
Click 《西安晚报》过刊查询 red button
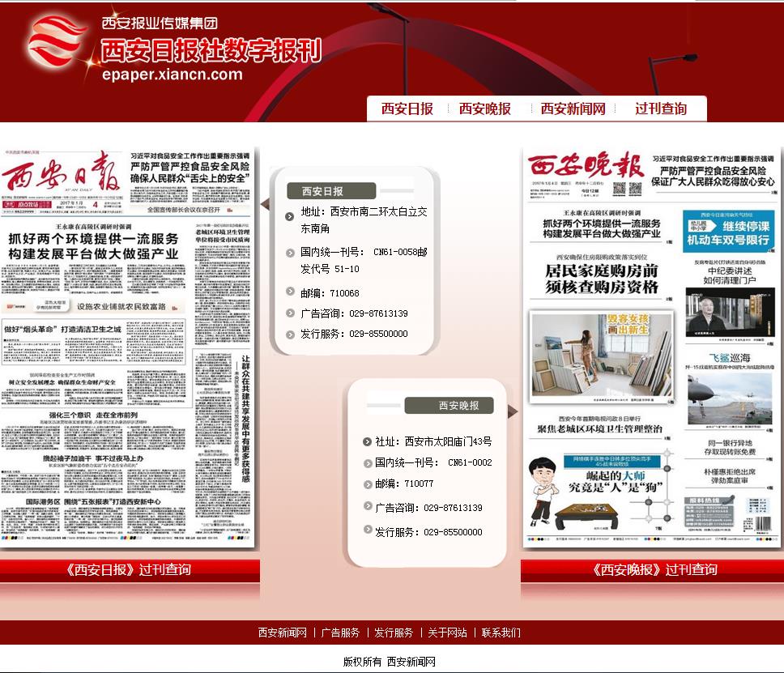652,570
